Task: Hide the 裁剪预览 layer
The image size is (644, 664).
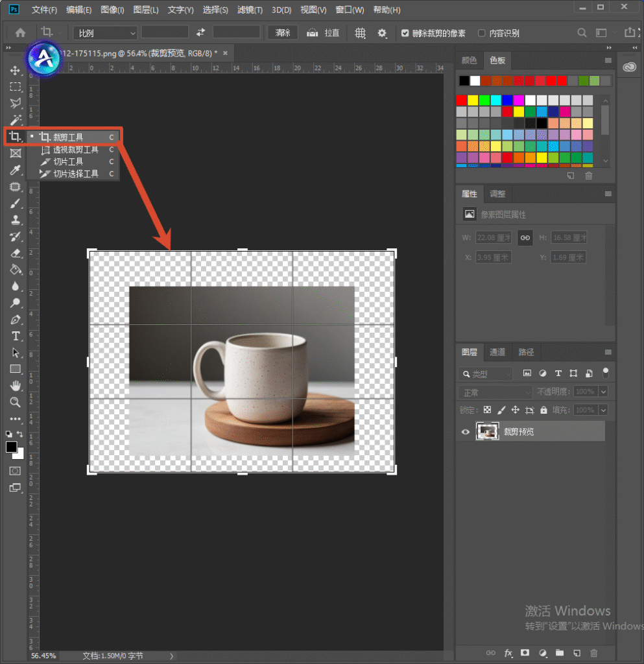Action: [465, 432]
